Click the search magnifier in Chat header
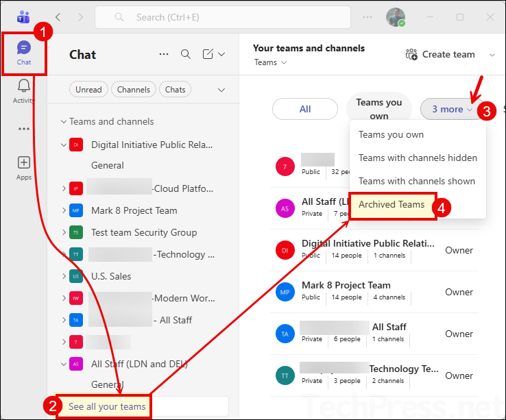The width and height of the screenshot is (506, 420). coord(186,55)
